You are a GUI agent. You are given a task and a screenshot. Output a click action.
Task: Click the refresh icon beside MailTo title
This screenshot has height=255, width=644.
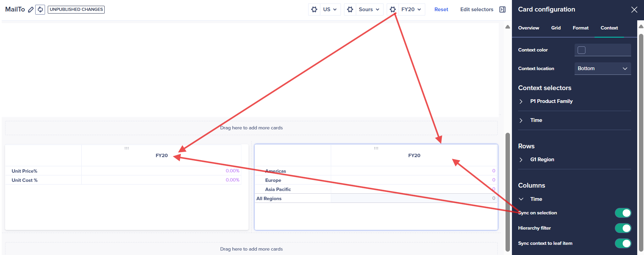coord(40,9)
